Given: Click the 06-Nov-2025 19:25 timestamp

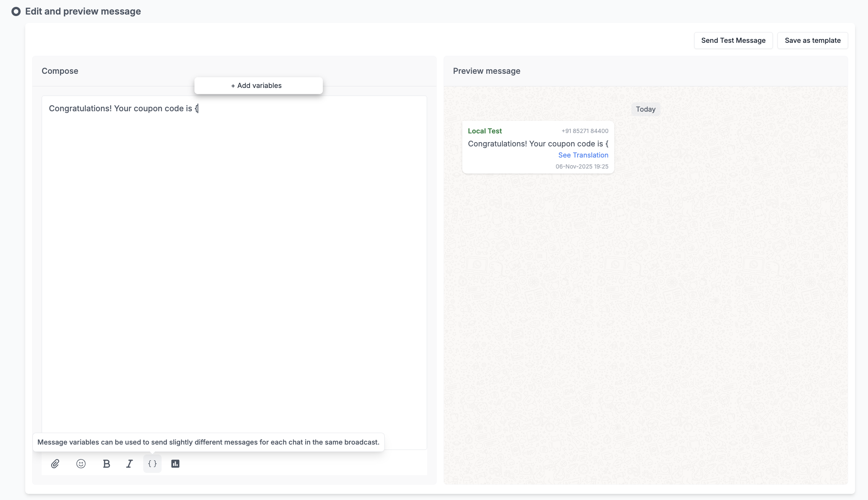Looking at the screenshot, I should tap(581, 167).
